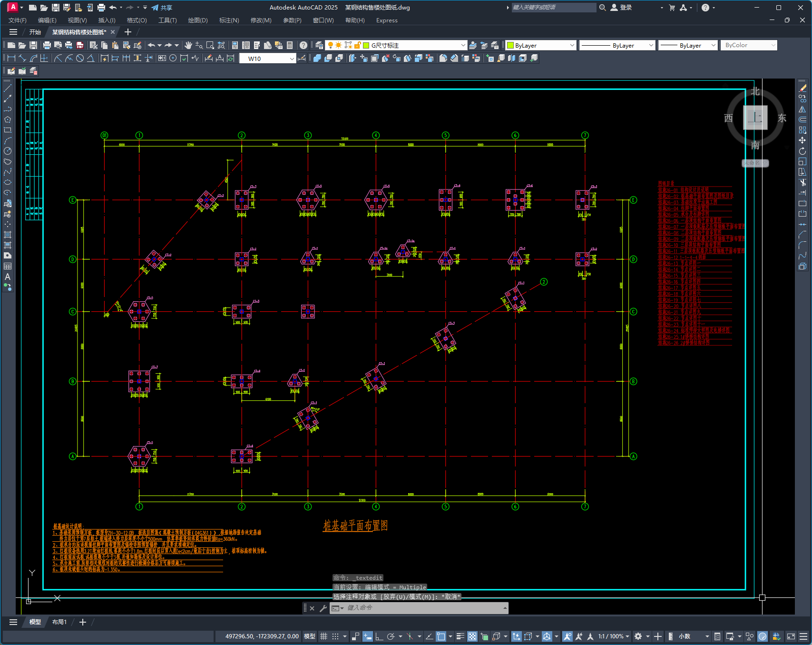Image resolution: width=812 pixels, height=645 pixels.
Task: Toggle transparency display in status bar
Action: click(x=472, y=636)
